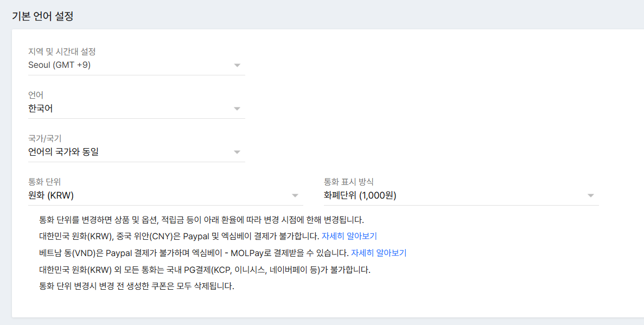The image size is (644, 325).
Task: Click the notice about 국내 PG결제 being unavailable
Action: 205,270
